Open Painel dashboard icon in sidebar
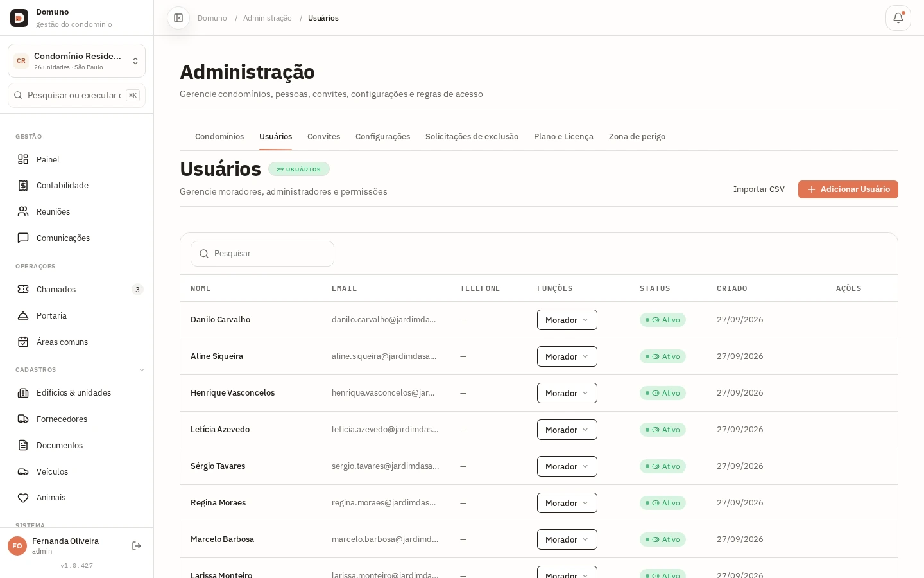This screenshot has height=578, width=924. point(23,159)
